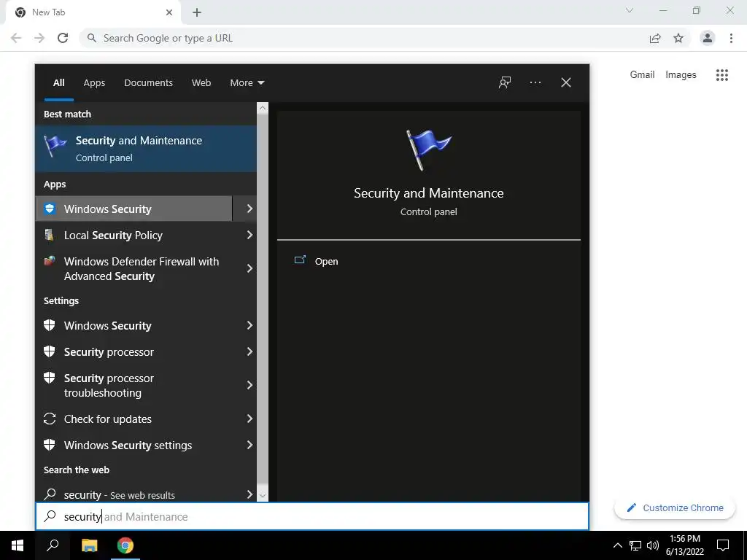Image resolution: width=747 pixels, height=560 pixels.
Task: Close the New Tab Chrome tab
Action: tap(169, 12)
